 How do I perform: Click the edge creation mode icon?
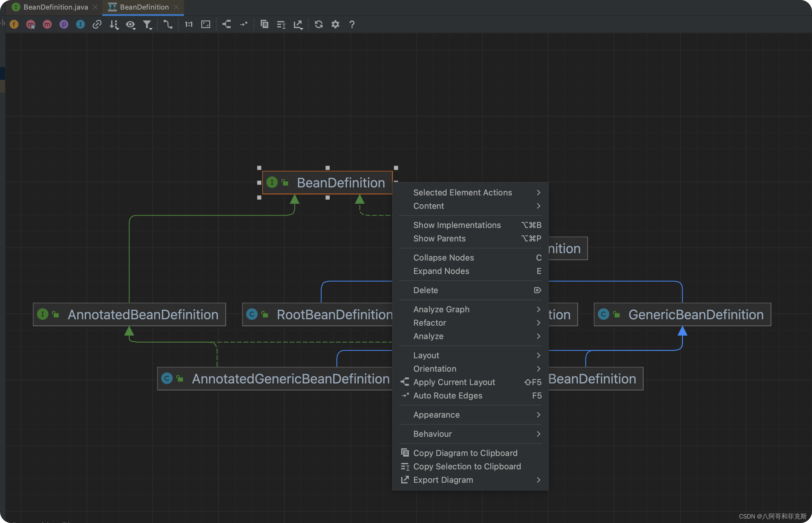coord(167,25)
